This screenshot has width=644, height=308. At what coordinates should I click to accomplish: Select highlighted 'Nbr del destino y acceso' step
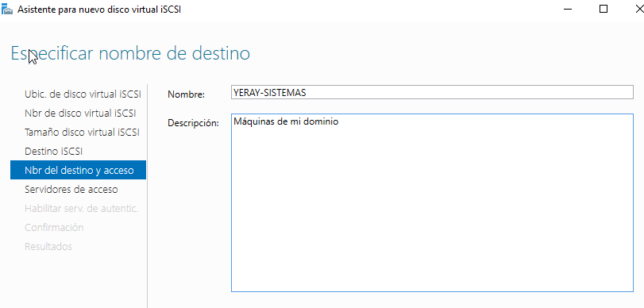click(x=78, y=170)
